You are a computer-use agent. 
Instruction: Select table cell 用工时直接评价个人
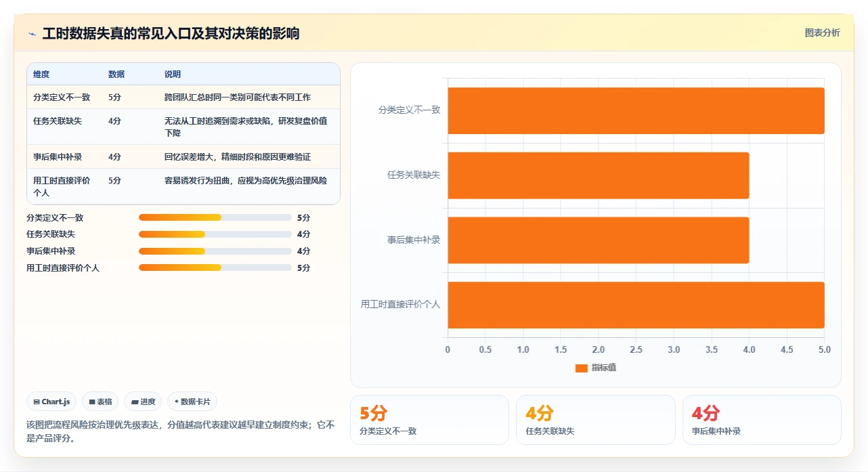point(62,186)
